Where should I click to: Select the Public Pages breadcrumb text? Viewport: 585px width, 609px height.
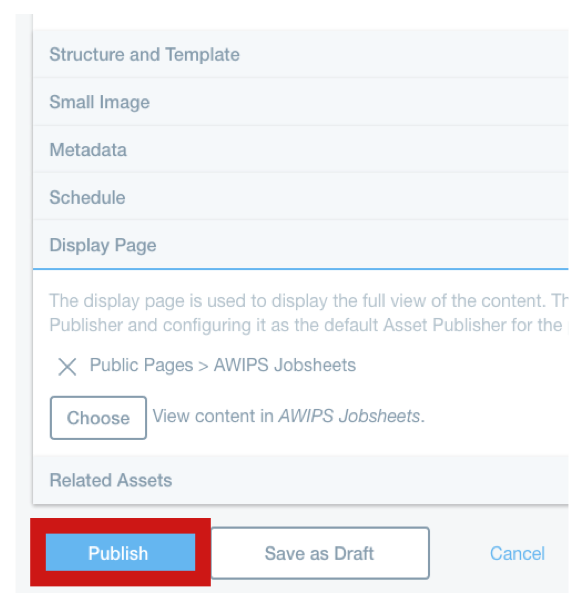[141, 365]
